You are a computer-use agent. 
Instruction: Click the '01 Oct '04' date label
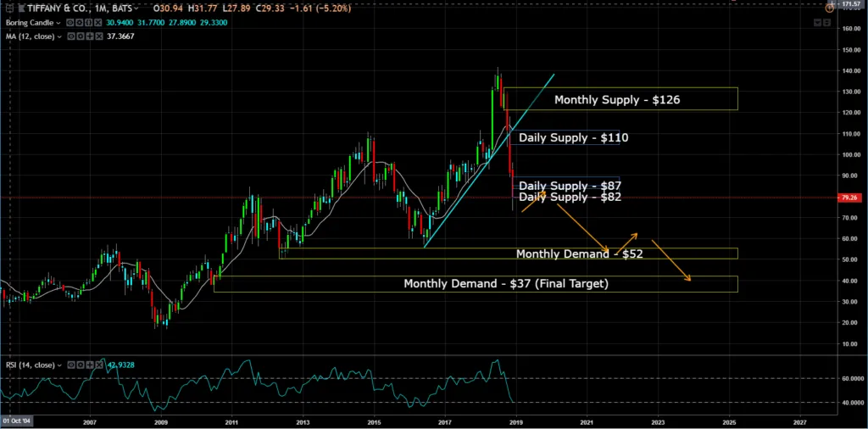17,421
